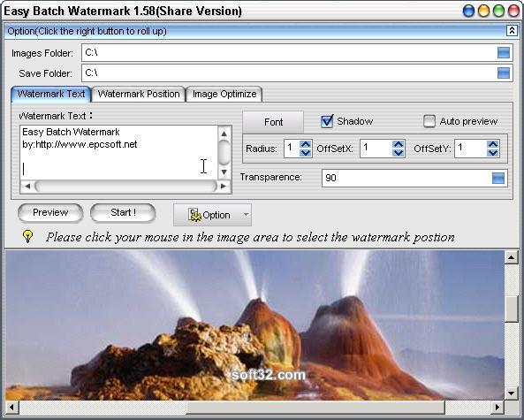
Task: Click the Preview button
Action: point(50,213)
